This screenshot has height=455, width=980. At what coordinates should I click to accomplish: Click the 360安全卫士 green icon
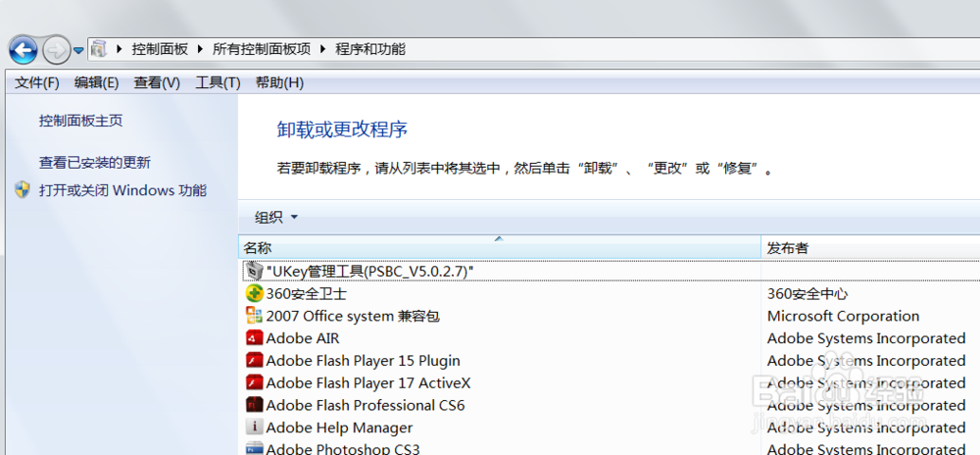(x=255, y=293)
